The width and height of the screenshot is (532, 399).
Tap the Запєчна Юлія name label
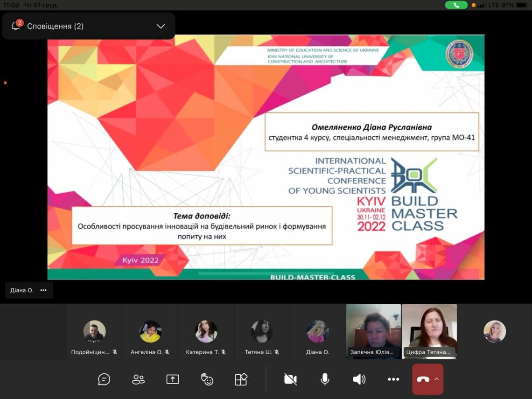point(372,352)
